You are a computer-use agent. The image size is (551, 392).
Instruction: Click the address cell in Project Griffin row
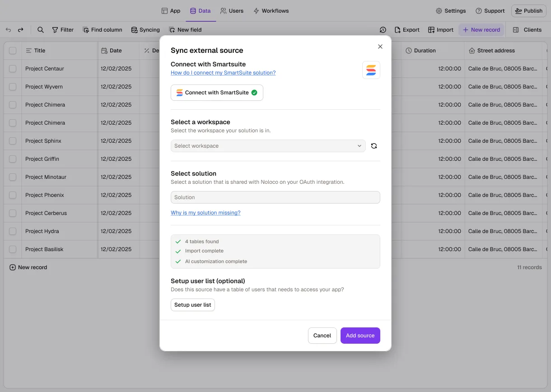[x=503, y=159]
